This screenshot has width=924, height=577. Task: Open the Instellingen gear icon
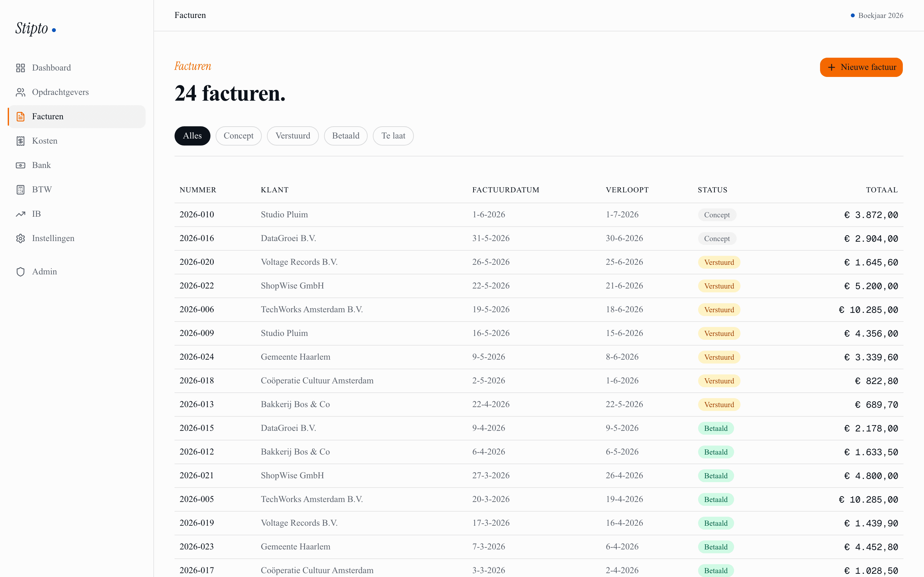click(21, 238)
